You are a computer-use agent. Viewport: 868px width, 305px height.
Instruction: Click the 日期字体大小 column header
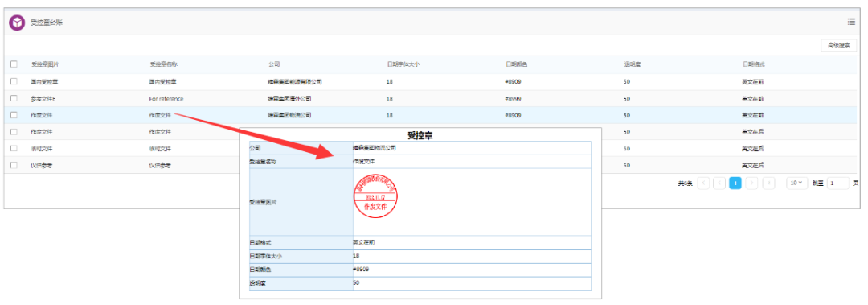[x=403, y=64]
